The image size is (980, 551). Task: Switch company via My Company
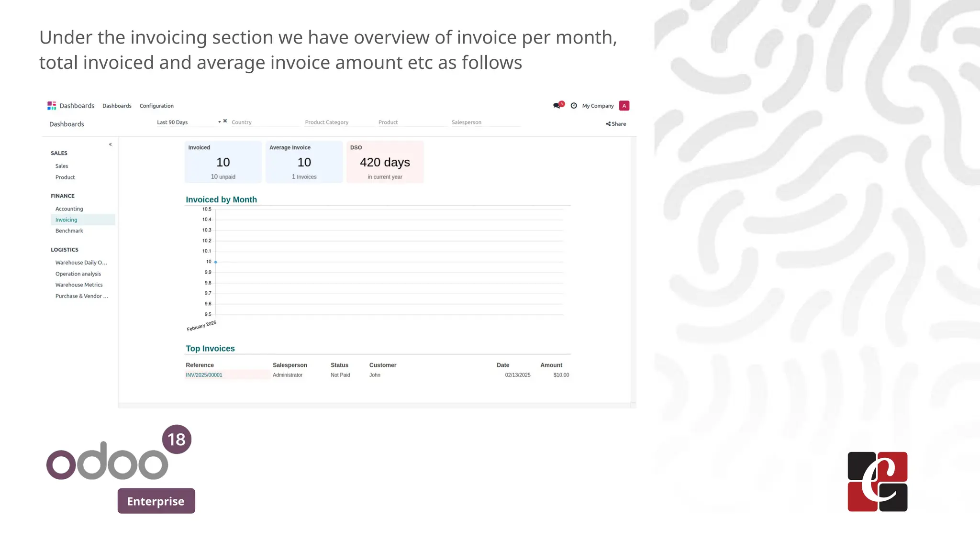(x=598, y=106)
